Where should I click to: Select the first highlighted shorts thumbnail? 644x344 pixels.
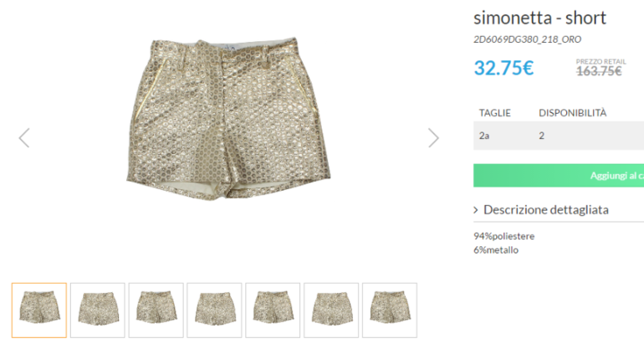click(x=39, y=311)
